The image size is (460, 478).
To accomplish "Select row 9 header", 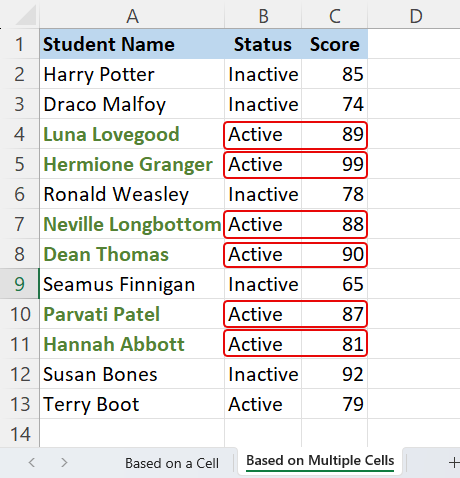I will tap(19, 284).
